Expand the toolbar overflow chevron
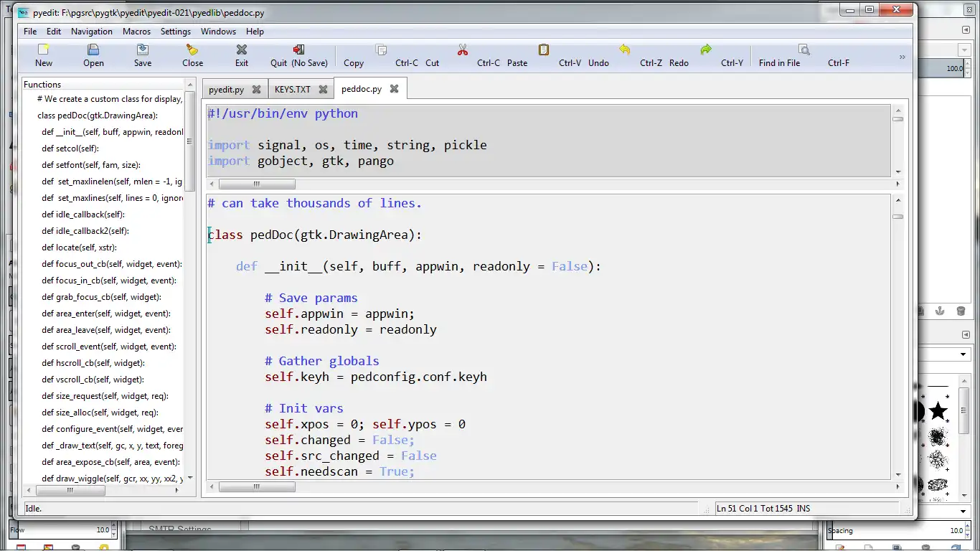 tap(902, 57)
